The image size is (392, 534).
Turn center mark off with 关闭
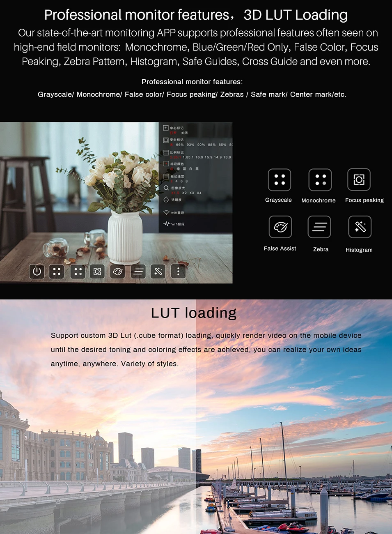[x=184, y=133]
